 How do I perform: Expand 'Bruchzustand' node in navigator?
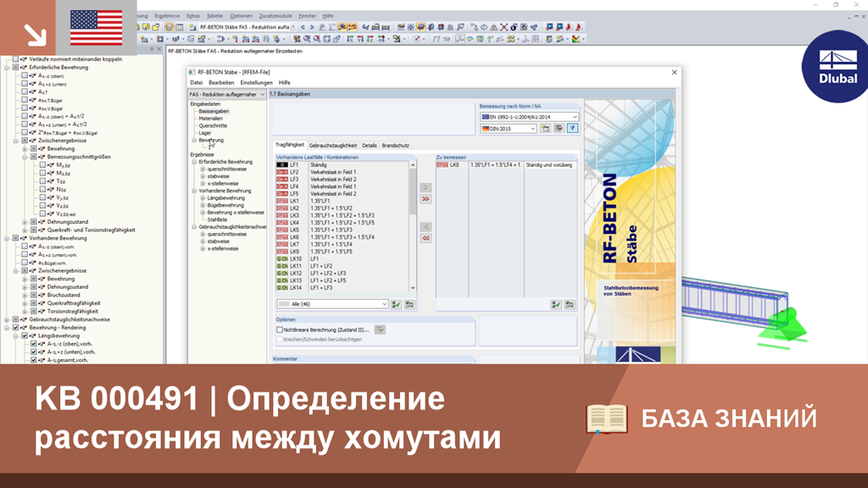(25, 296)
